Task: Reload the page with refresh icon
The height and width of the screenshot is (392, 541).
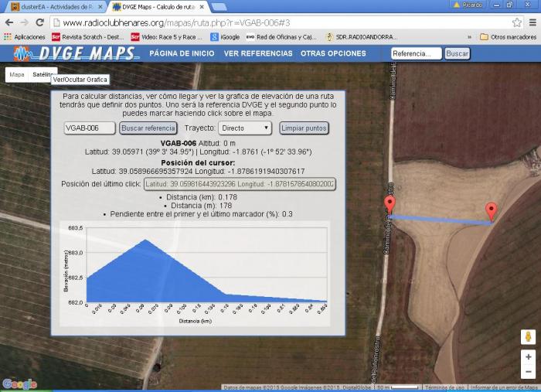Action: click(39, 22)
